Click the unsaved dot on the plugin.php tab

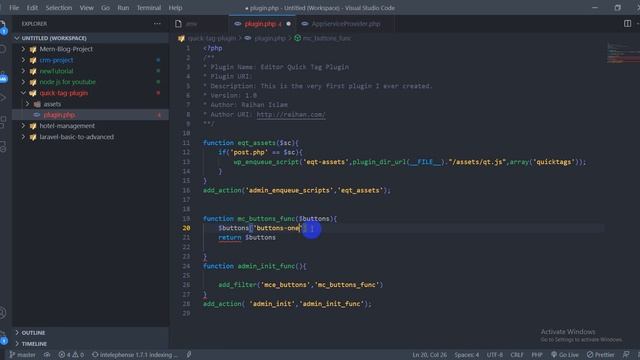click(289, 24)
